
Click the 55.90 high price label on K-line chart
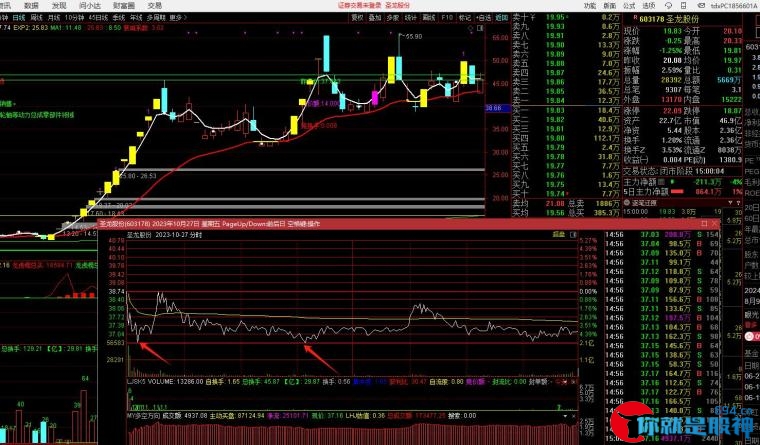[412, 36]
